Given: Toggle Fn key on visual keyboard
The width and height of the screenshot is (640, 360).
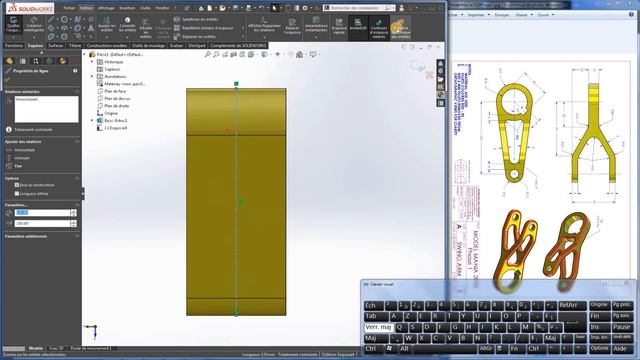Looking at the screenshot, I should (517, 349).
